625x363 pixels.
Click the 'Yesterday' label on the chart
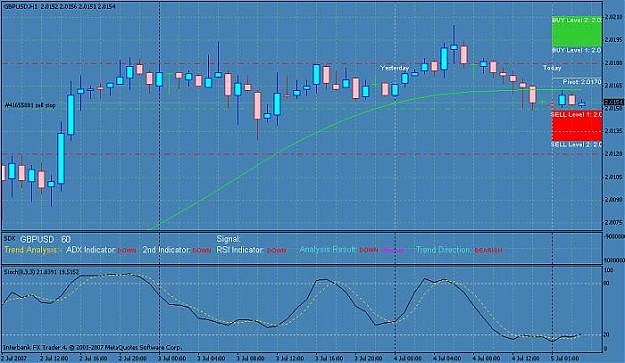pyautogui.click(x=395, y=68)
